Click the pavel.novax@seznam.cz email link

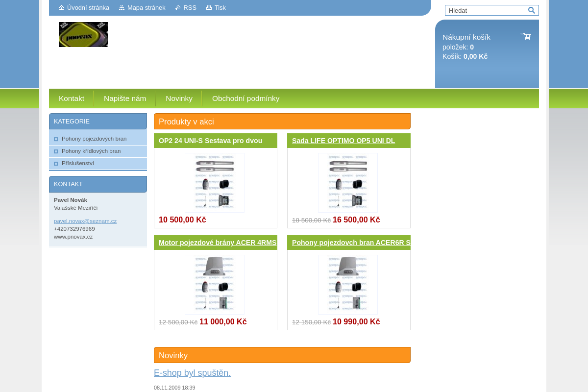tap(85, 221)
